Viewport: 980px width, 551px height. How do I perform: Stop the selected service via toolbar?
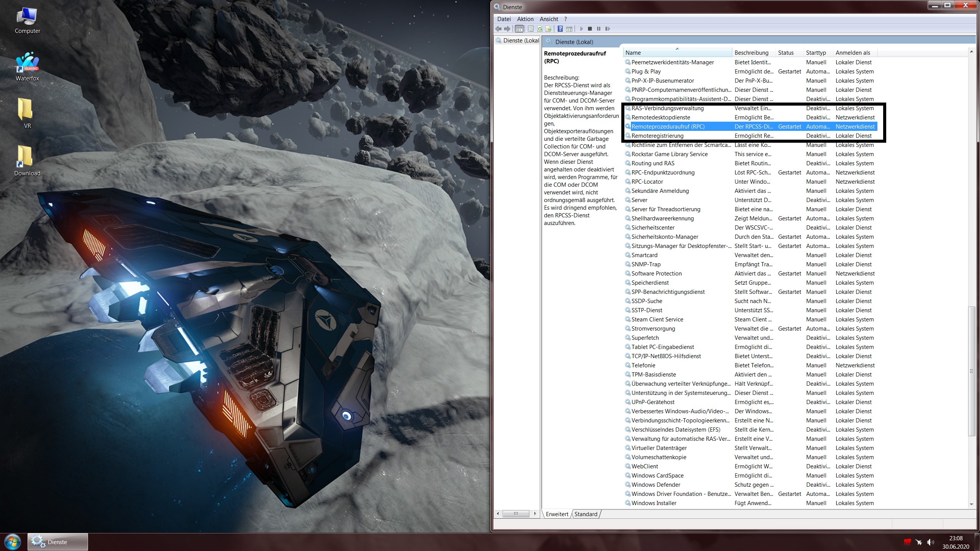(x=590, y=29)
